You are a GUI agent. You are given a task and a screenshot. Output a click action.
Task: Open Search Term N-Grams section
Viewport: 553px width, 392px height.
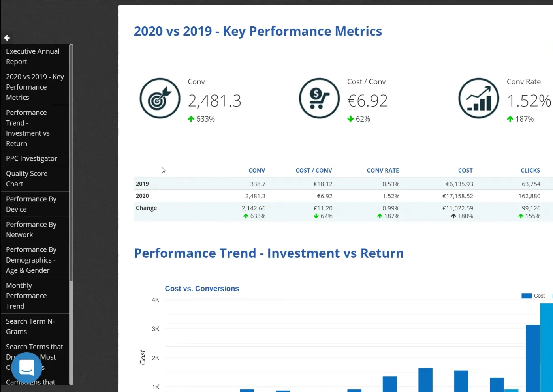[35, 326]
